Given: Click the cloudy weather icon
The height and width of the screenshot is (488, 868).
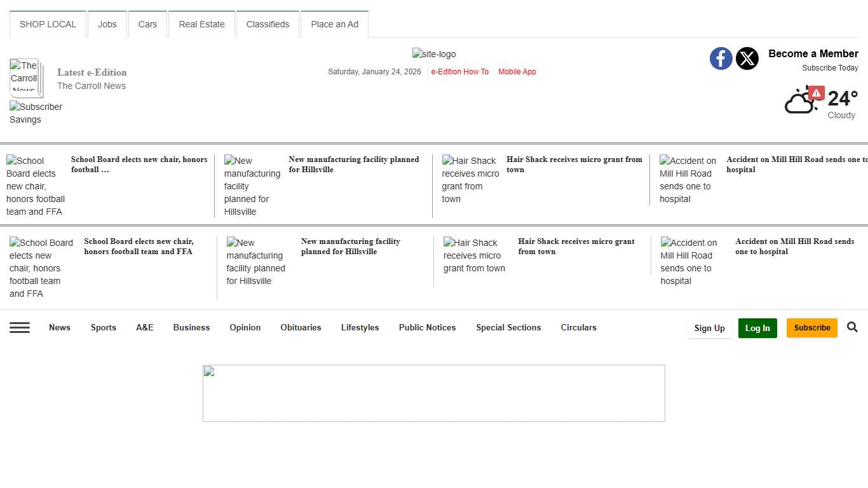Looking at the screenshot, I should pyautogui.click(x=799, y=103).
